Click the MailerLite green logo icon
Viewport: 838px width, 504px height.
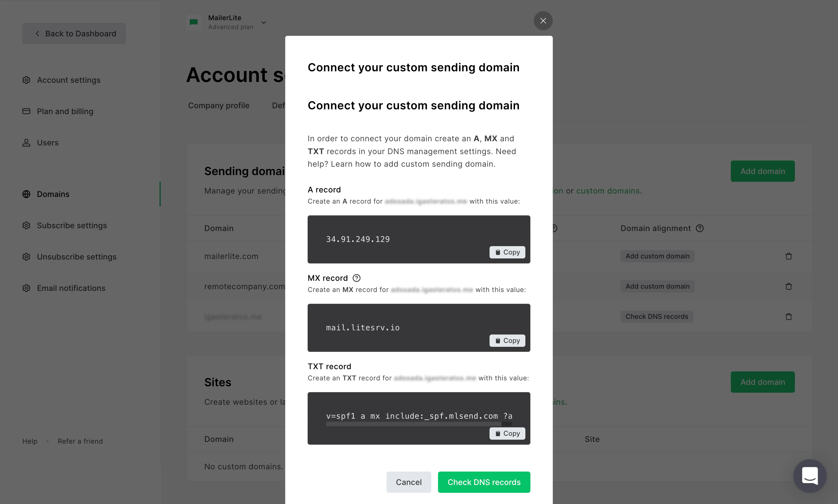(194, 22)
